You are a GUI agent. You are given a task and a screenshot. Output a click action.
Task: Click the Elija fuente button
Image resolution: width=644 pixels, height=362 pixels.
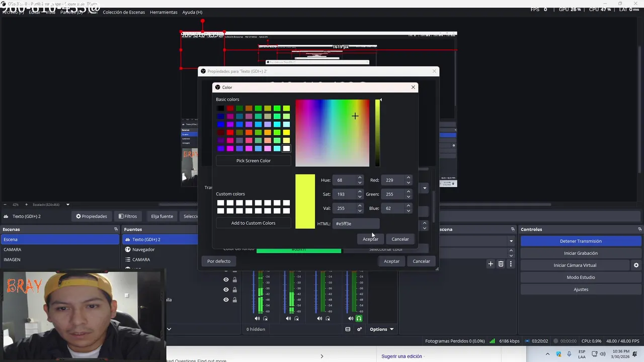point(162,216)
